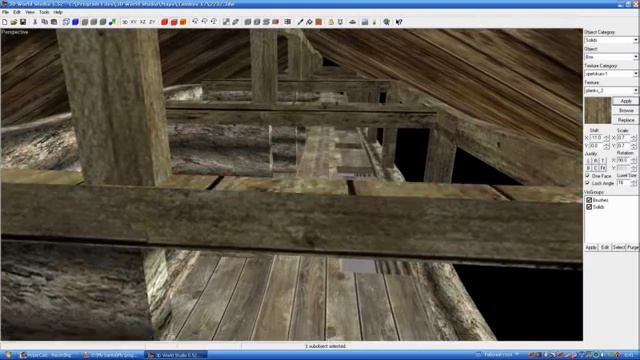
Task: Switch the viewport to ZY view
Action: pyautogui.click(x=152, y=22)
